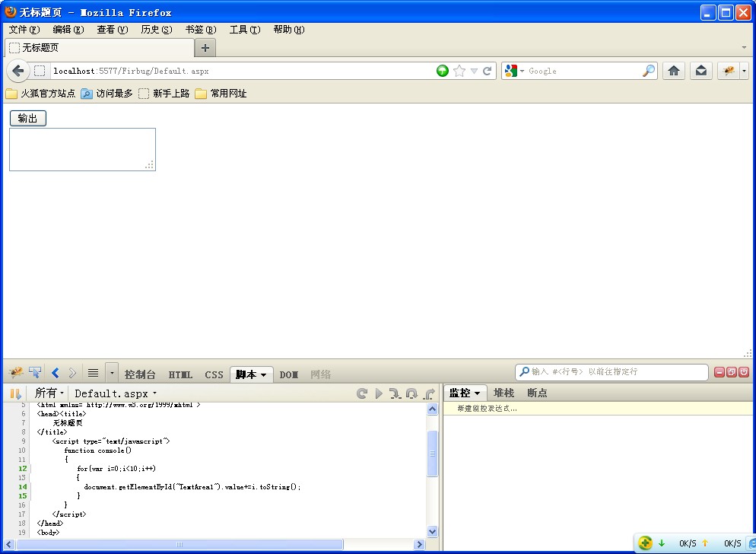Detach Firebug into a new window

[x=732, y=371]
